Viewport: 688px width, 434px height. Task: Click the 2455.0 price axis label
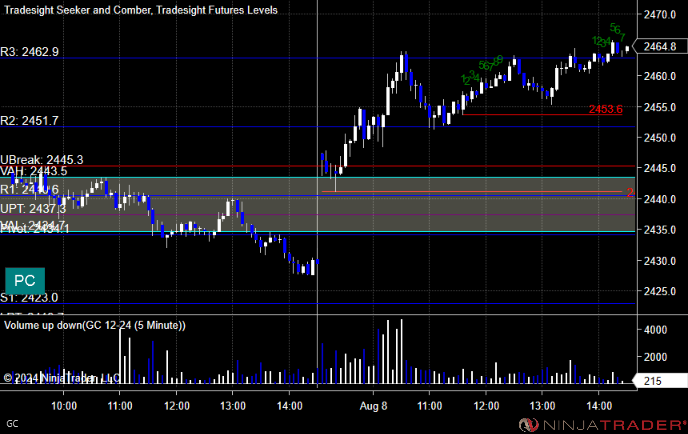point(659,107)
